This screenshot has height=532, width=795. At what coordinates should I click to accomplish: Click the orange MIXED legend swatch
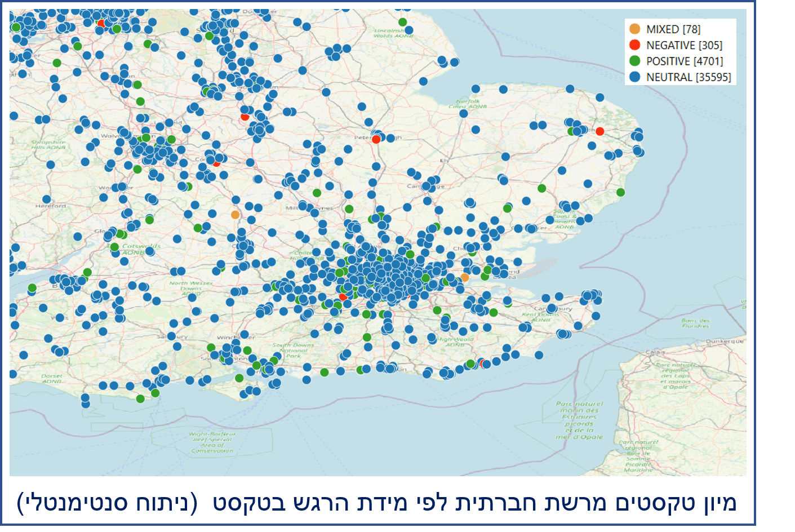click(x=635, y=29)
